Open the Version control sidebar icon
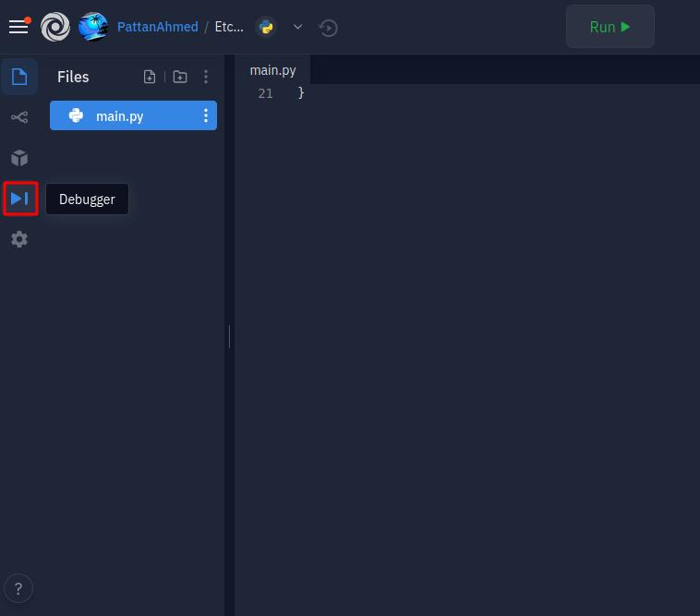 [x=19, y=117]
